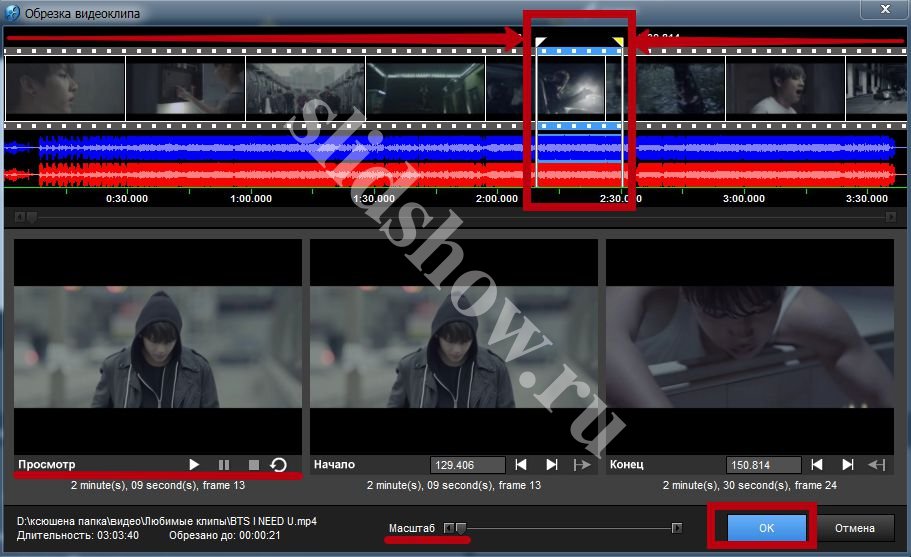Click filmstrip thumbnail of man in white shirt
Viewport: 911px width, 557px height.
(786, 88)
